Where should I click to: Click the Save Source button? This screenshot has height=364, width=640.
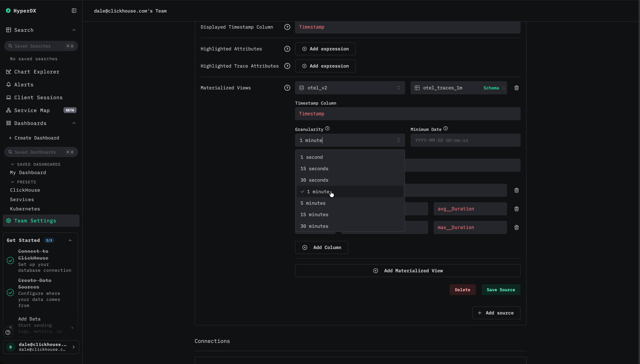click(501, 289)
